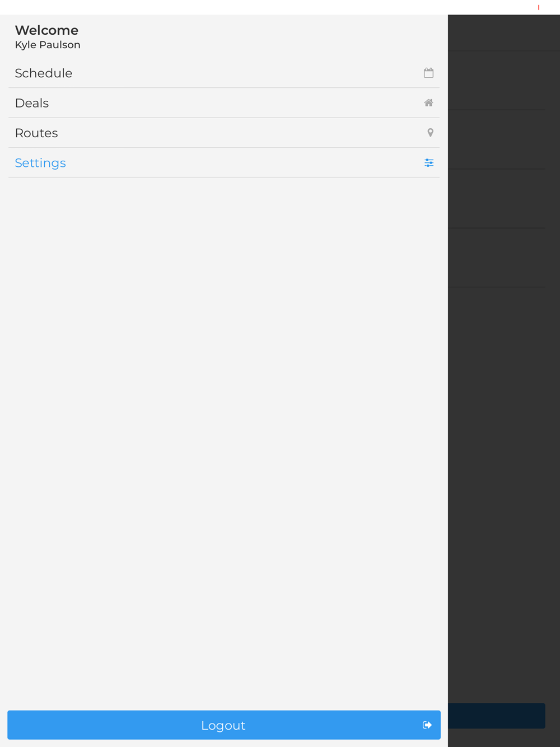Click the calendar icon beside Schedule
Image resolution: width=560 pixels, height=747 pixels.
coord(428,73)
